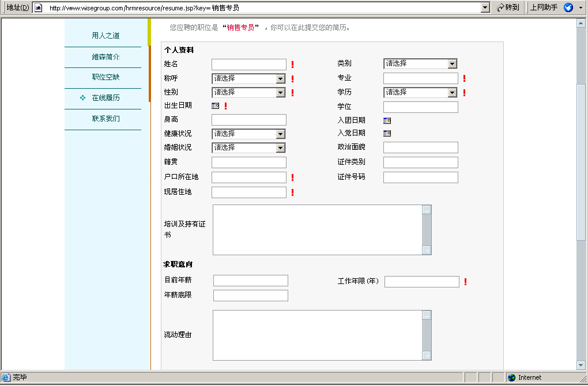The image size is (588, 386).
Task: Click down arrow of 流动理由 scrollbar
Action: click(427, 355)
